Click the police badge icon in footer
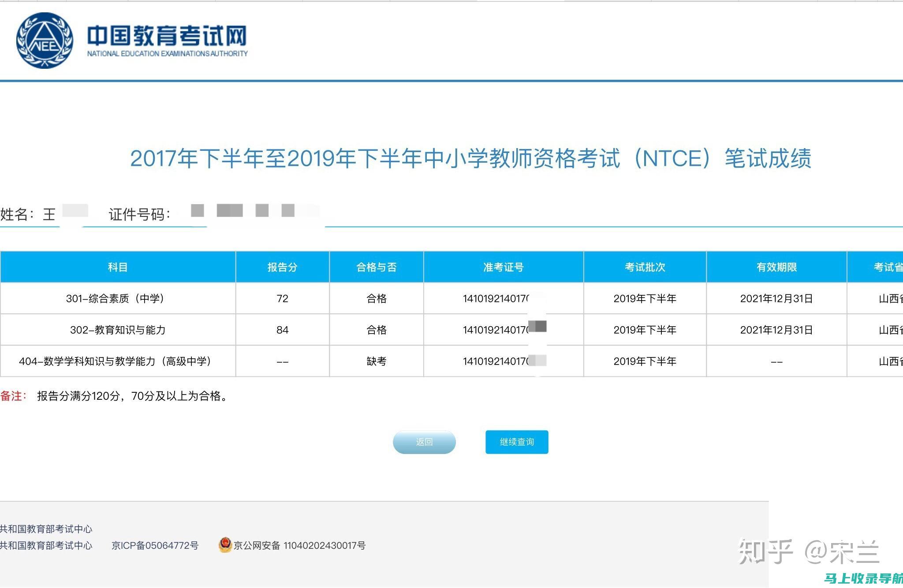 225,545
